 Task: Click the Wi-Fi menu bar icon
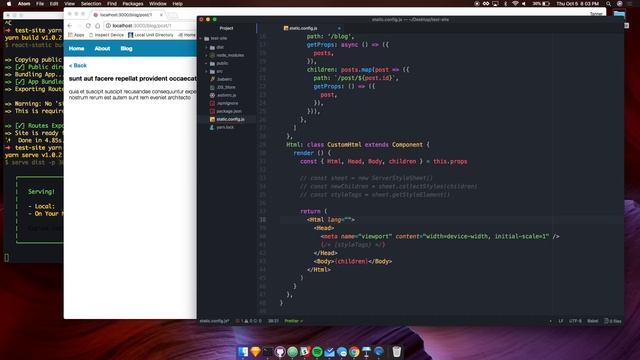(515, 3)
